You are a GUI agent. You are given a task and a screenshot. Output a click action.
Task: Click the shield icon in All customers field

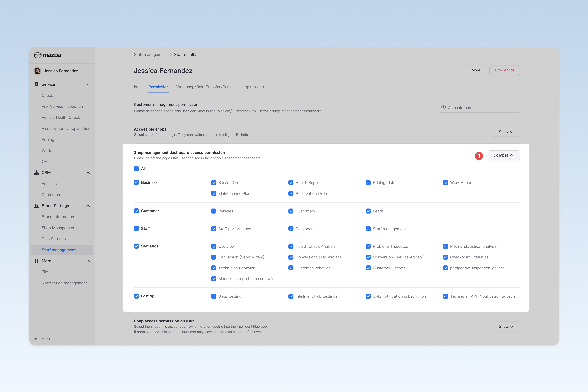tap(443, 108)
